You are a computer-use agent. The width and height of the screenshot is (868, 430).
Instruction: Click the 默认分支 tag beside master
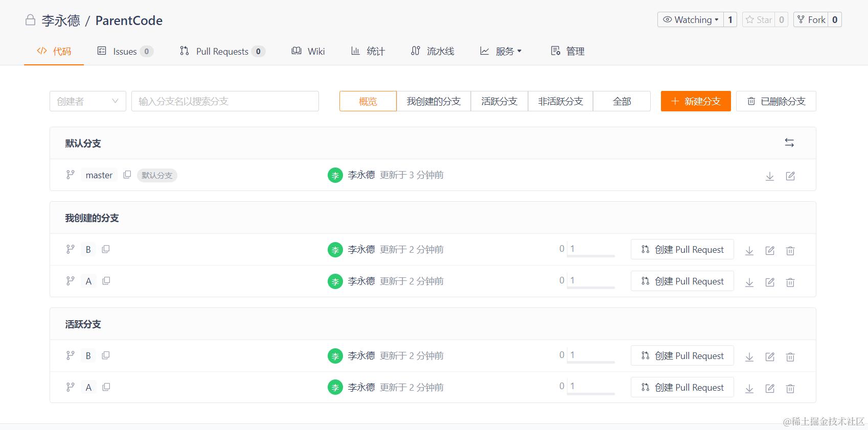[157, 175]
